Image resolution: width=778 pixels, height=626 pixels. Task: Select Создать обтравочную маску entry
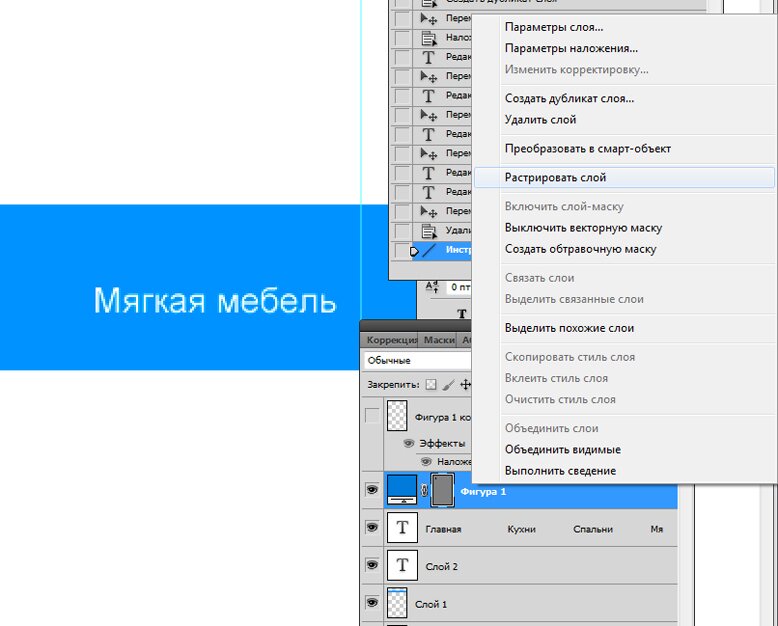pos(580,249)
